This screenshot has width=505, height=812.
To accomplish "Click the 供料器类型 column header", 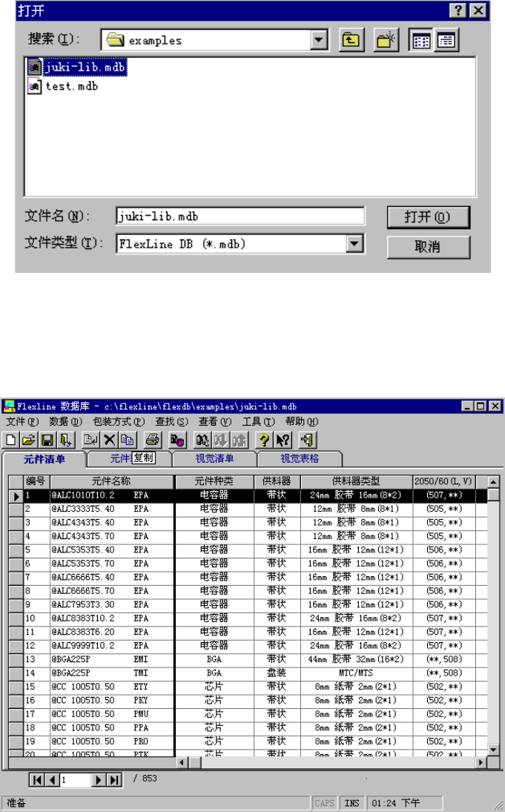I will [357, 481].
